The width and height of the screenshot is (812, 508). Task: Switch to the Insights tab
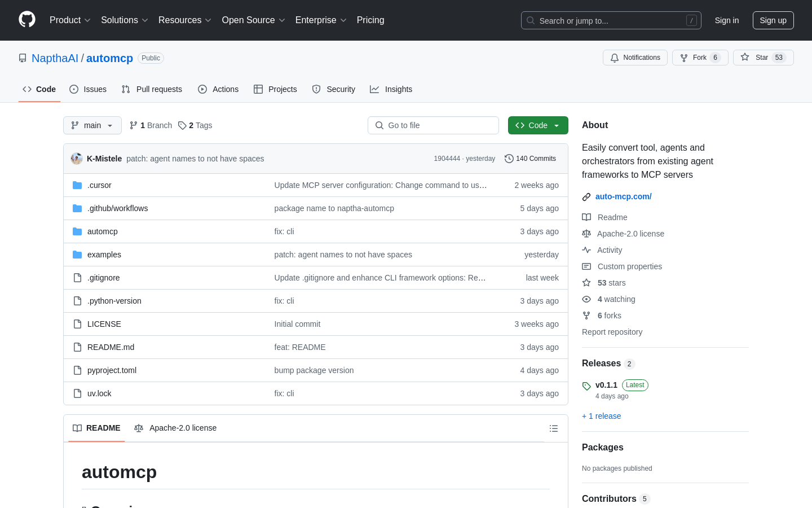click(391, 89)
